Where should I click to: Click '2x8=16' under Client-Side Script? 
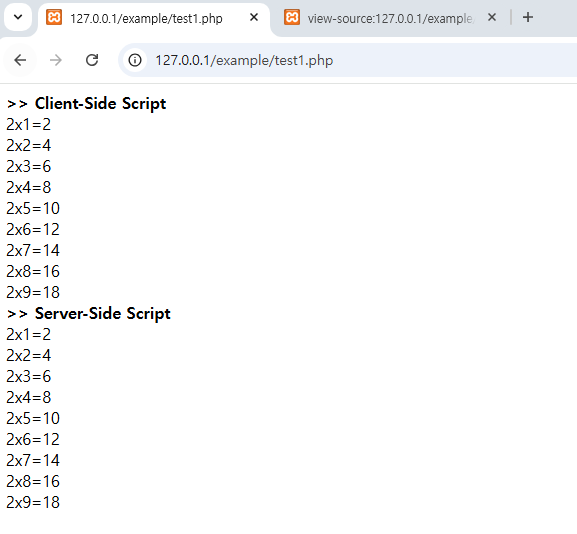[33, 271]
